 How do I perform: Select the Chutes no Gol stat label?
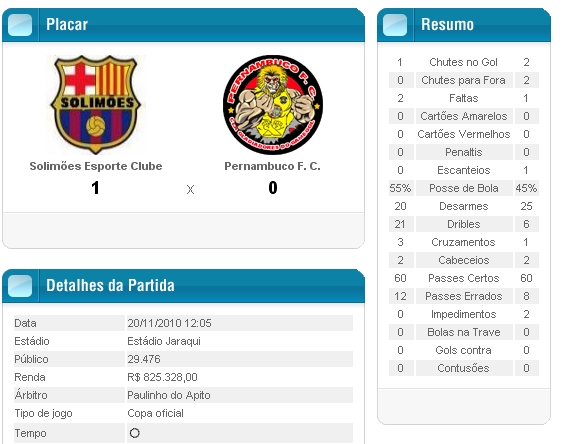[x=464, y=62]
